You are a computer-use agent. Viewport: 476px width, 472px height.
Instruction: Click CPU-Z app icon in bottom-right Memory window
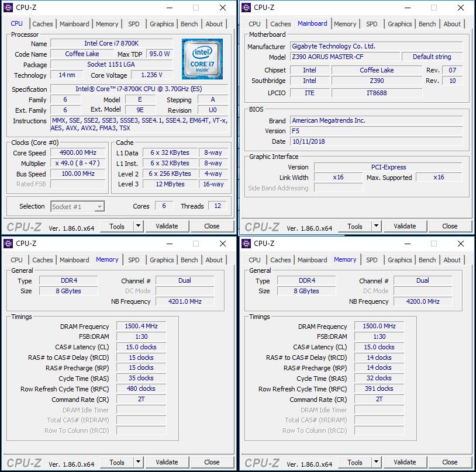click(246, 243)
